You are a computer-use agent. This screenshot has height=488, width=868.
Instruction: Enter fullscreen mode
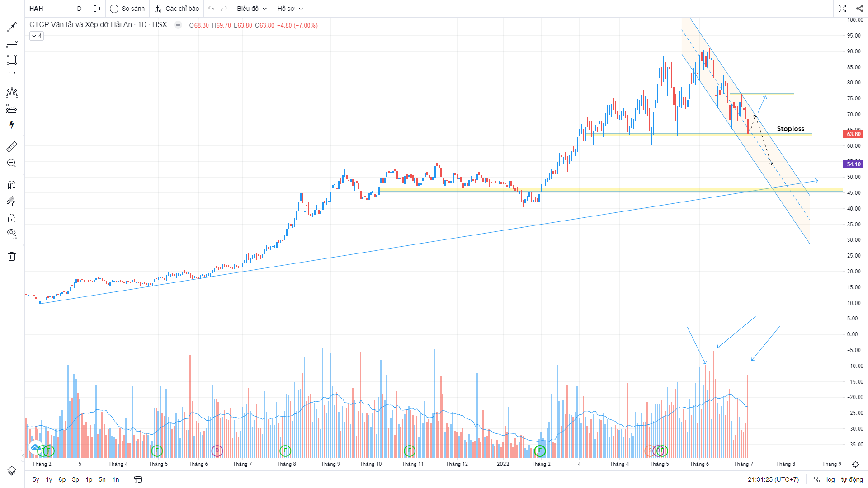(x=842, y=9)
